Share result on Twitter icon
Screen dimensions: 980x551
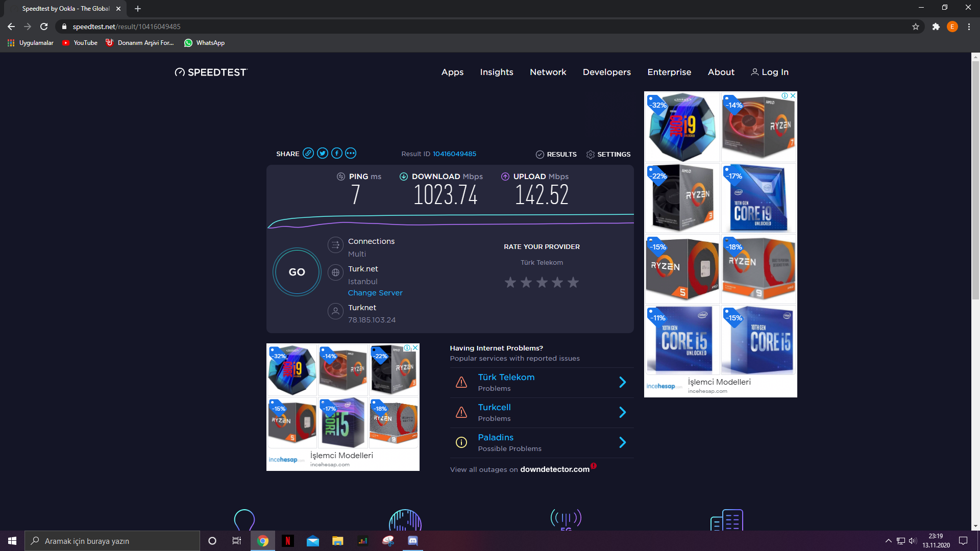point(323,154)
